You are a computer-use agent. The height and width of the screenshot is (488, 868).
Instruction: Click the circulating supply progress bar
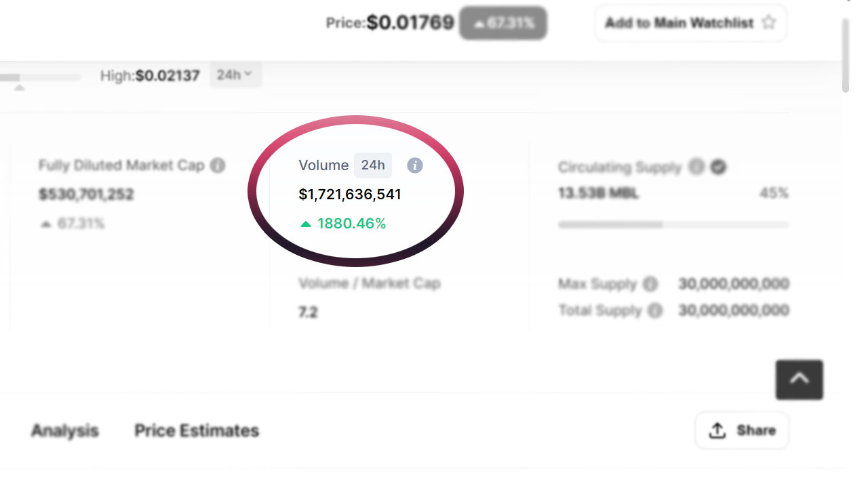(673, 224)
